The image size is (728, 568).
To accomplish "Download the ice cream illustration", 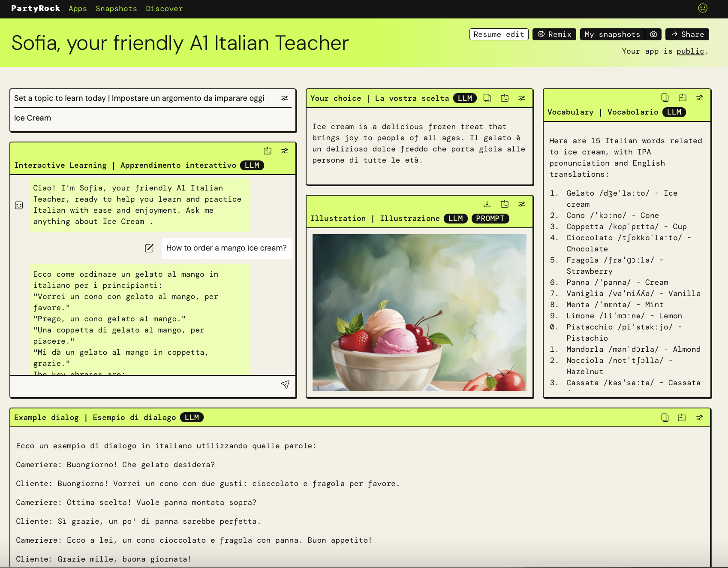I will tap(487, 204).
